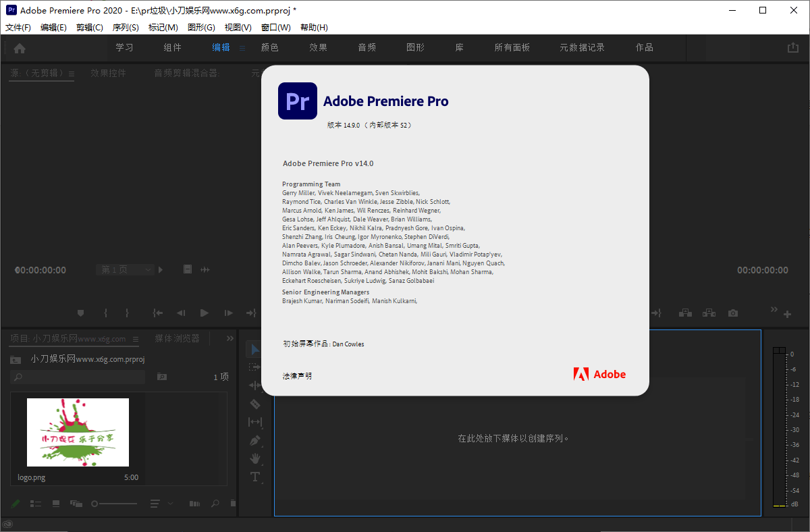The width and height of the screenshot is (810, 532).
Task: Click the Export Frame camera icon
Action: (733, 313)
